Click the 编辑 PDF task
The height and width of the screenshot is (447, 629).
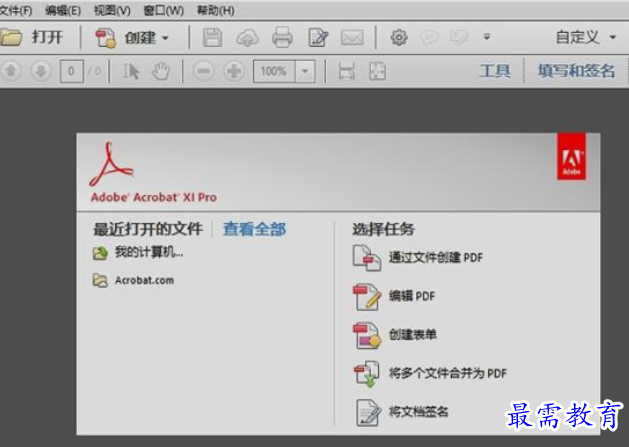(412, 296)
